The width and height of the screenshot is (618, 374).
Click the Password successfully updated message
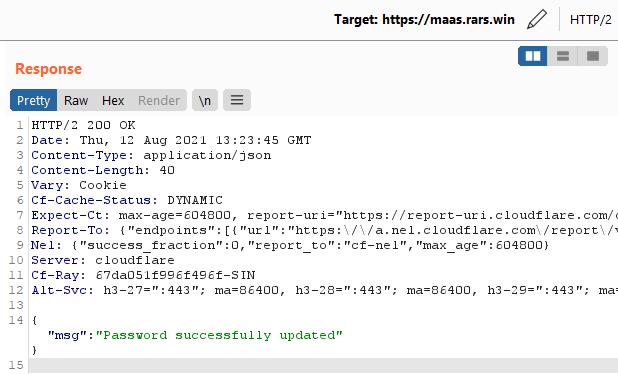[219, 335]
